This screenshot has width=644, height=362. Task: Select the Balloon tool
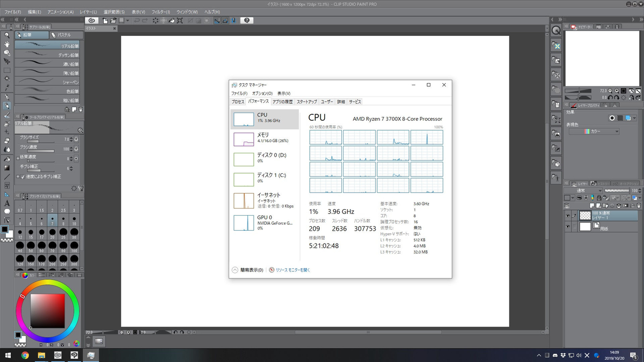tap(7, 211)
